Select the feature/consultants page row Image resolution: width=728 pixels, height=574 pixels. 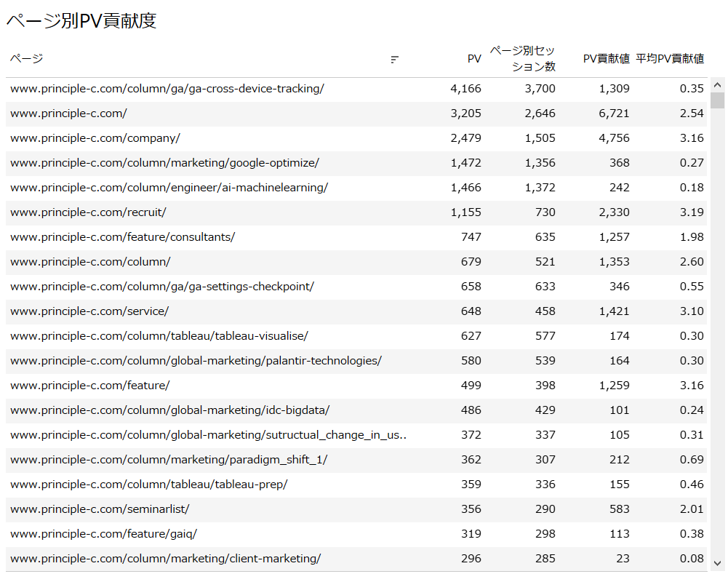(x=122, y=237)
